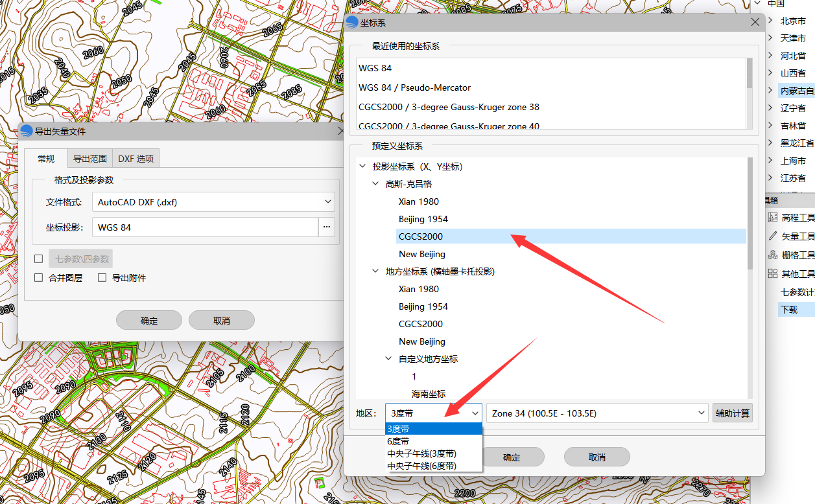The width and height of the screenshot is (815, 504).
Task: Click the 坐标投影 WGS 84 input field
Action: point(205,227)
